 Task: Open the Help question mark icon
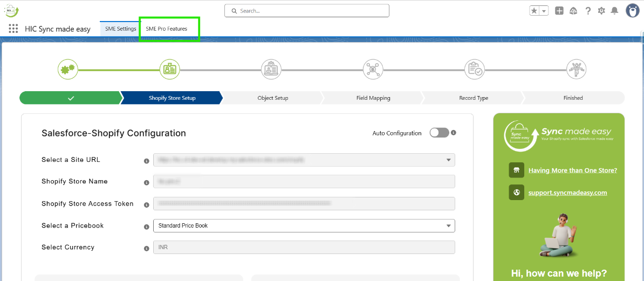pyautogui.click(x=588, y=11)
